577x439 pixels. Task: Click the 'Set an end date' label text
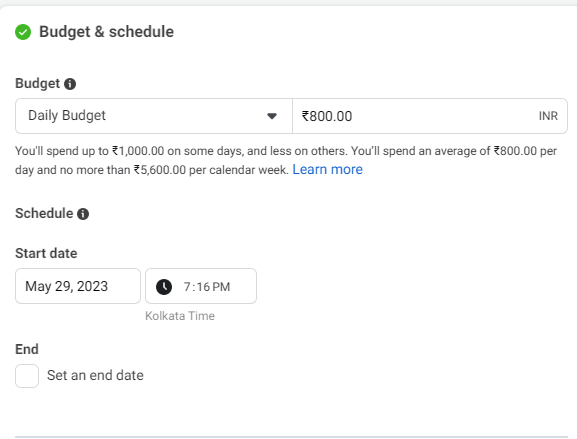95,375
